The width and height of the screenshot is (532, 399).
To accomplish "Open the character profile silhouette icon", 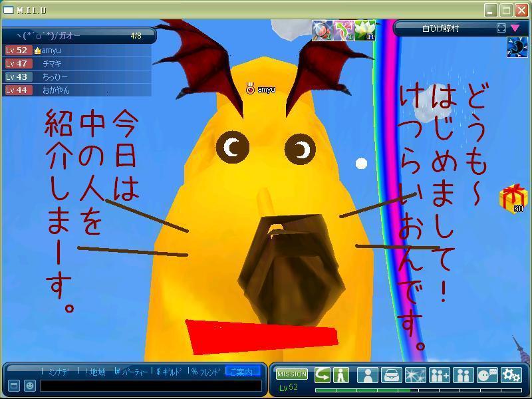I will tap(368, 375).
